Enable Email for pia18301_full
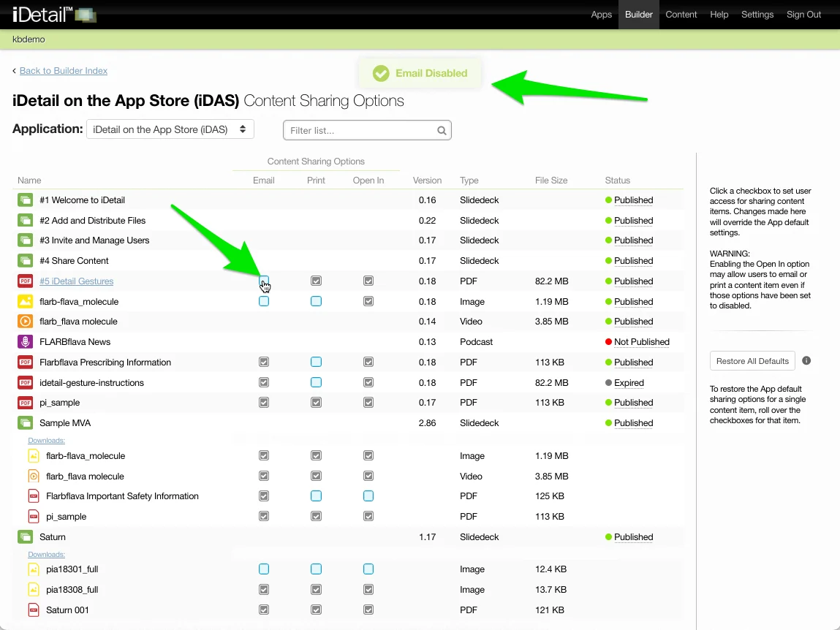Viewport: 840px width, 630px height. pos(264,569)
